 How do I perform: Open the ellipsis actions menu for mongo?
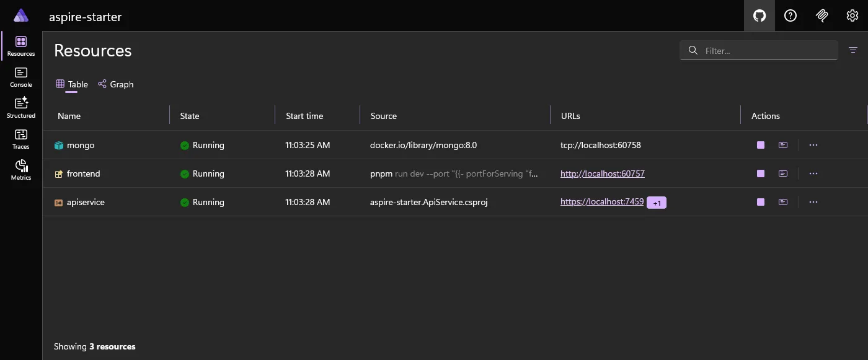click(x=813, y=144)
